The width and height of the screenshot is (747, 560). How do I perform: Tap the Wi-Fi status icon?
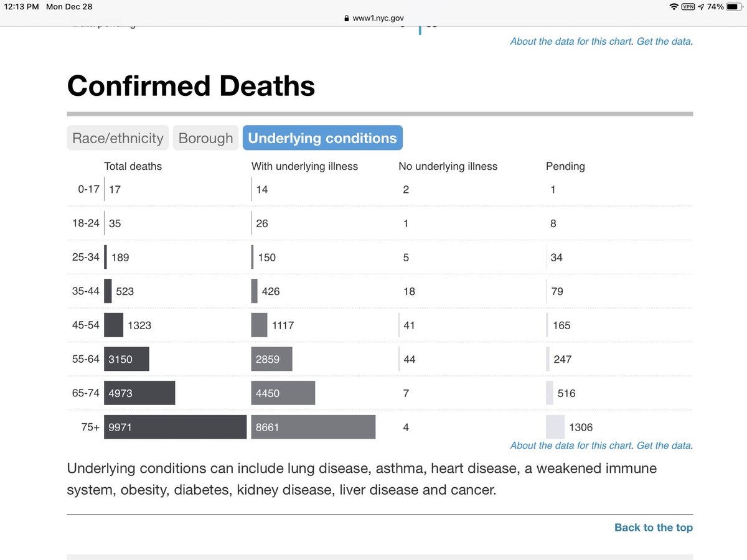[x=674, y=7]
